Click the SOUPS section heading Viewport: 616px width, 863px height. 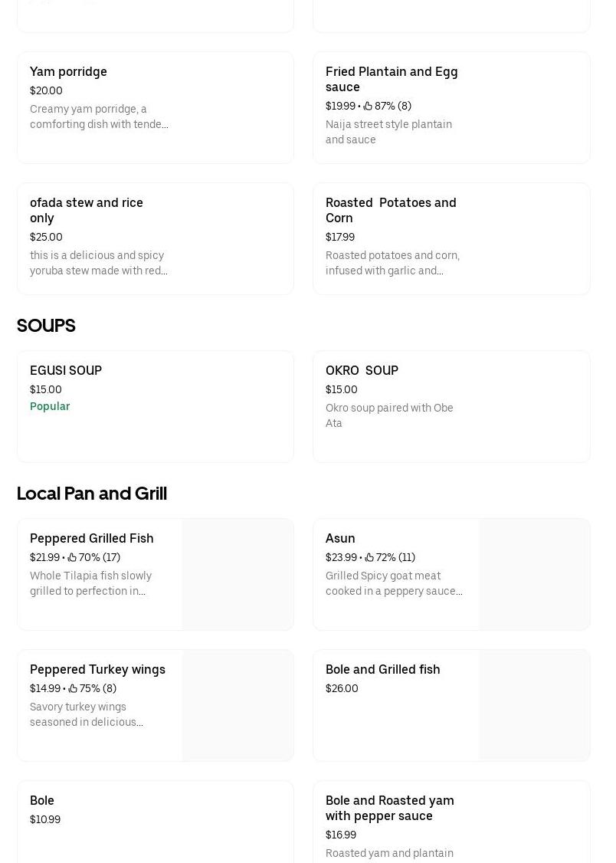pos(46,326)
